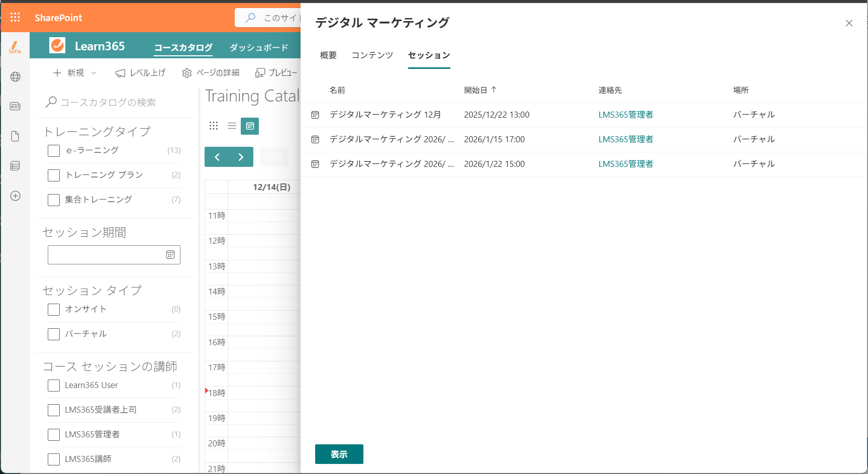Open the file icon in left rail

(x=15, y=136)
